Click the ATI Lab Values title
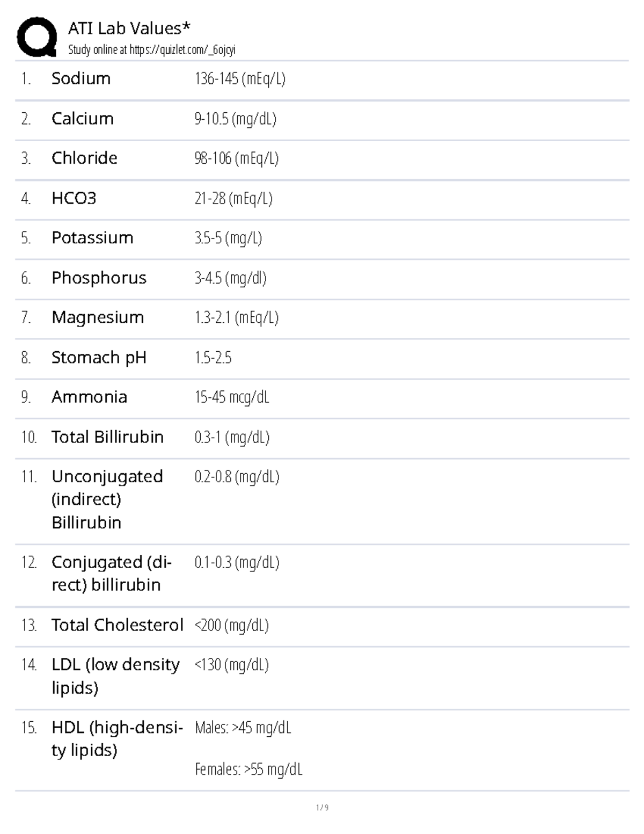 tap(129, 28)
